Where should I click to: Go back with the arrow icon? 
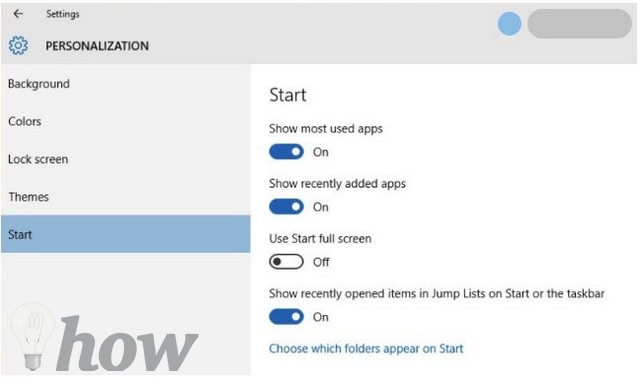[x=18, y=14]
